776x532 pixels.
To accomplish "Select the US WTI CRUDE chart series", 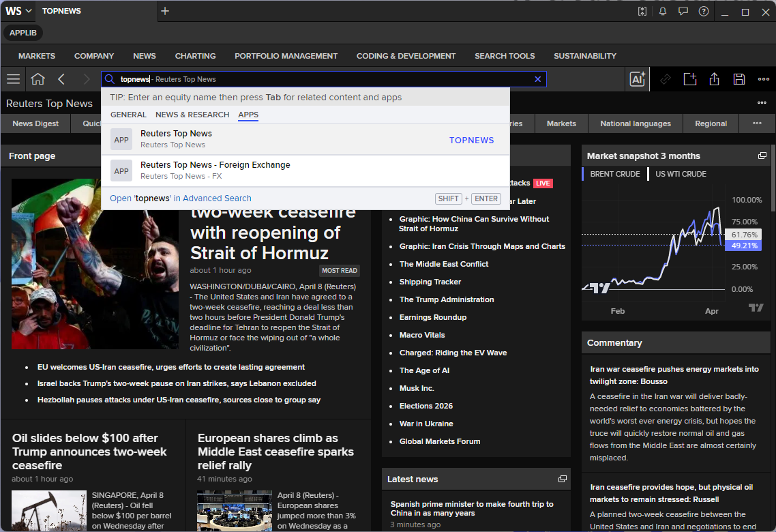I will pyautogui.click(x=681, y=174).
